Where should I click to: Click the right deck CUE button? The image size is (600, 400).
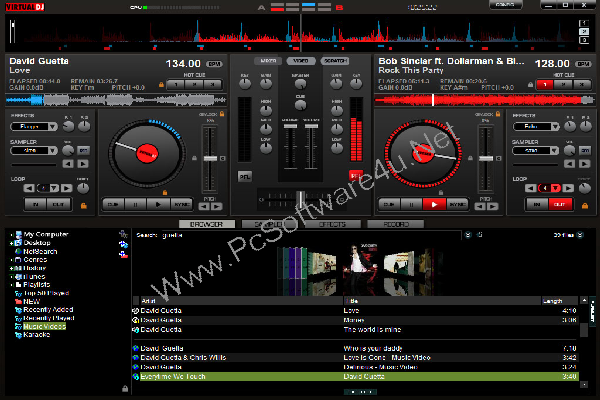click(x=389, y=204)
